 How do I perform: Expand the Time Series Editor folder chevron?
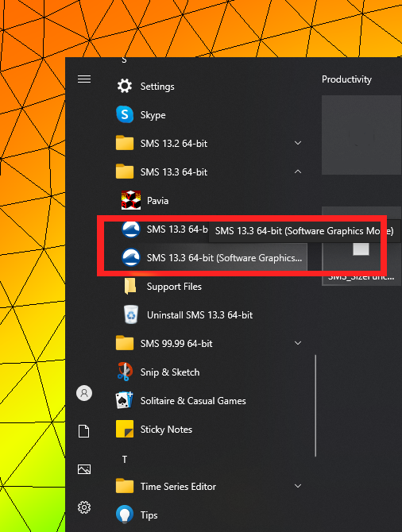298,486
